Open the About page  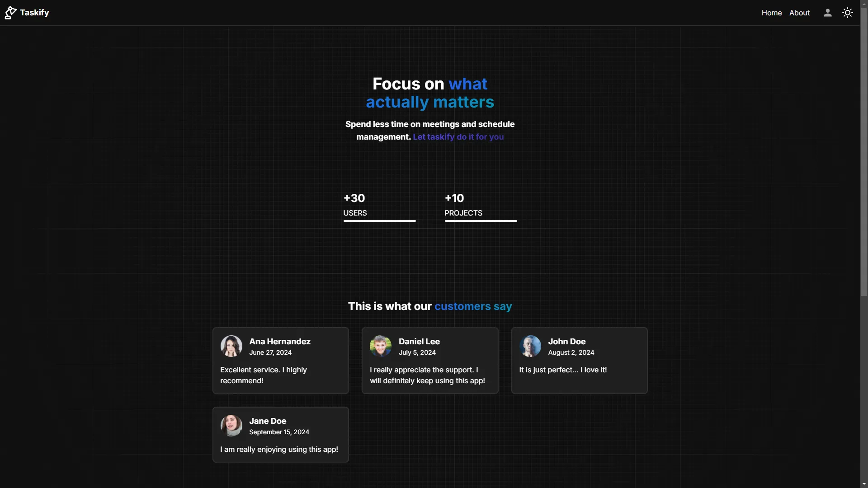799,13
